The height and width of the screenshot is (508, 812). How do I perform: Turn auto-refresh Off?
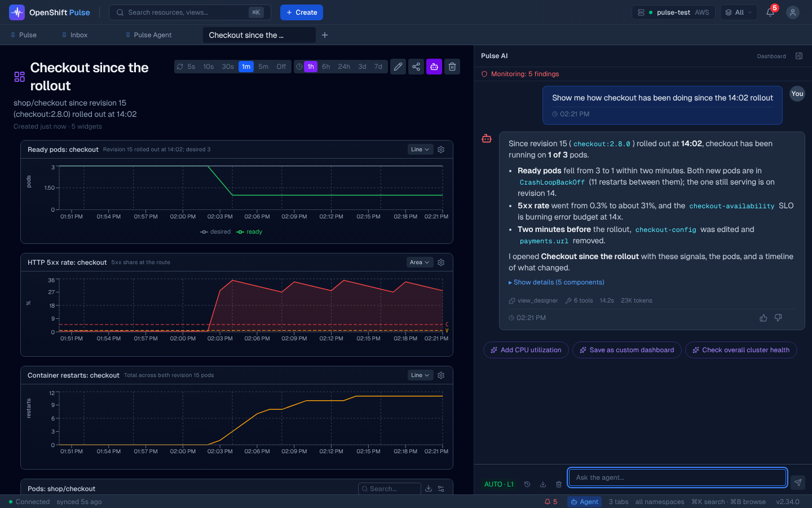(x=281, y=67)
